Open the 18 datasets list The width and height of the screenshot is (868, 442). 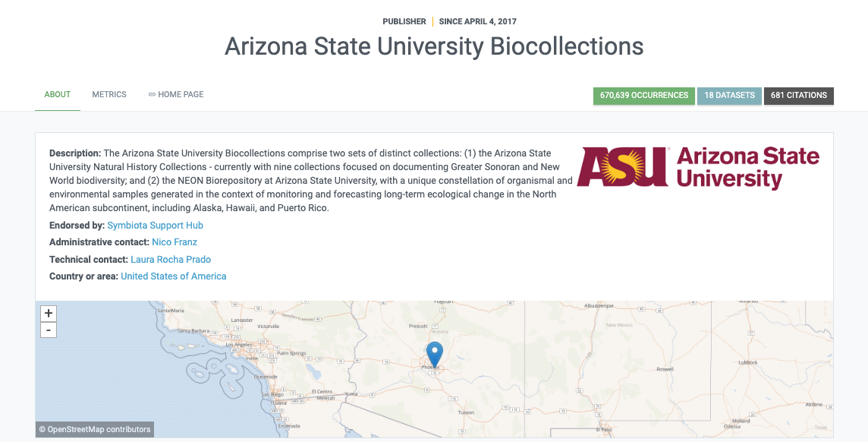(x=729, y=95)
